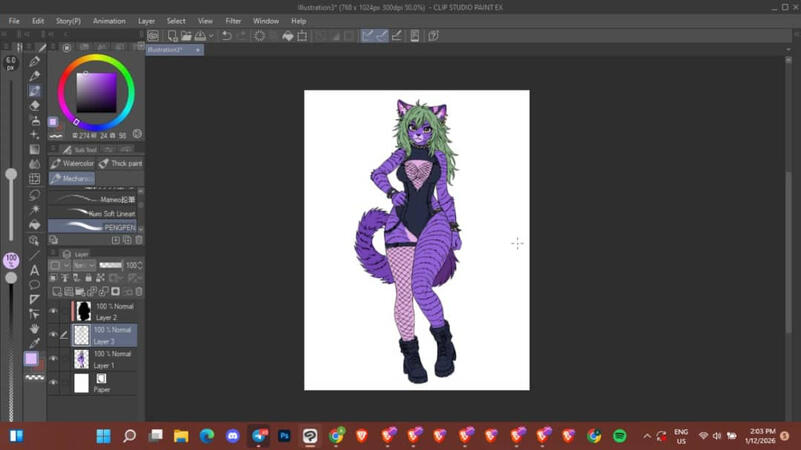The image size is (801, 450).
Task: Open the File menu
Action: coord(14,21)
